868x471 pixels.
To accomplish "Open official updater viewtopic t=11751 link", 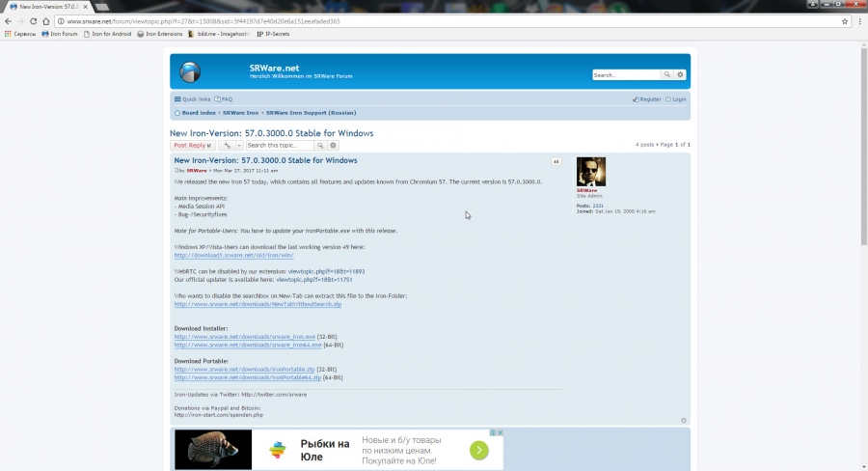I will pos(313,280).
